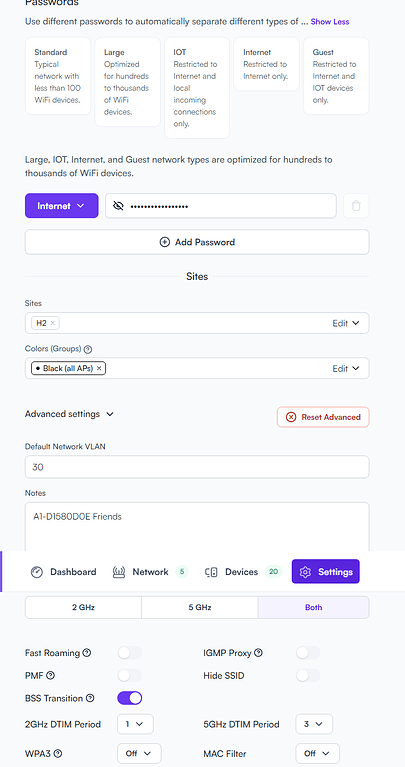Open the Internet network type dropdown
Screen dimensions: 405x767
click(x=62, y=206)
